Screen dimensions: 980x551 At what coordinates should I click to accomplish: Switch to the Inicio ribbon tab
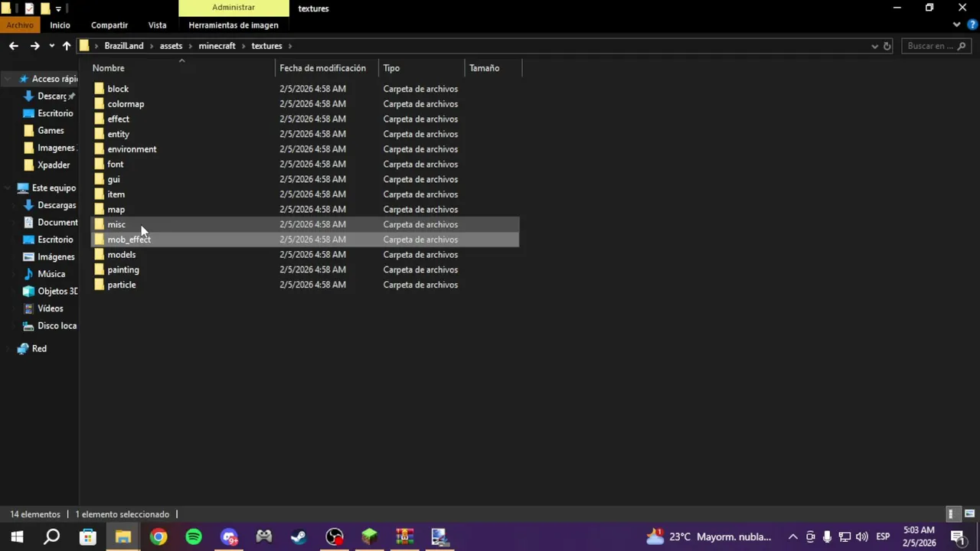click(60, 25)
